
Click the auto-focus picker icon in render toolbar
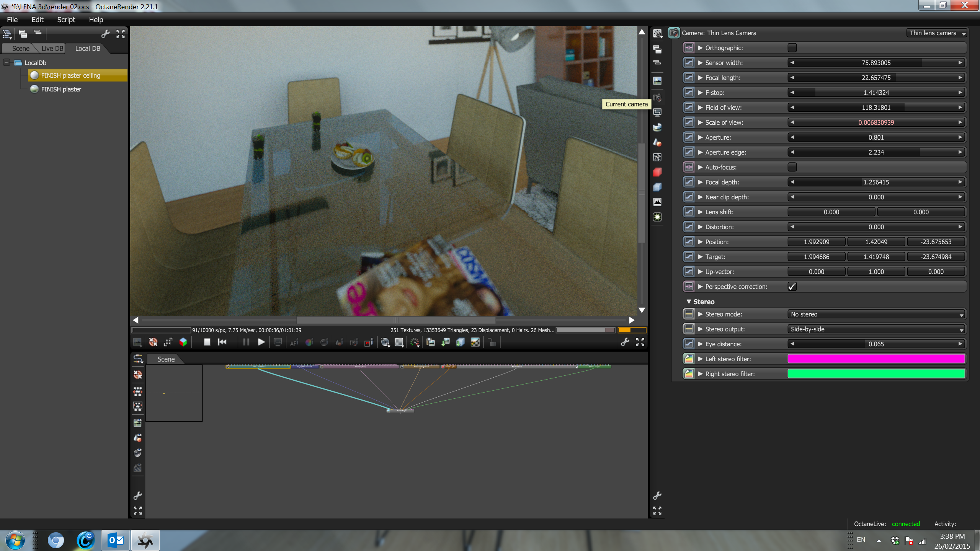[294, 342]
